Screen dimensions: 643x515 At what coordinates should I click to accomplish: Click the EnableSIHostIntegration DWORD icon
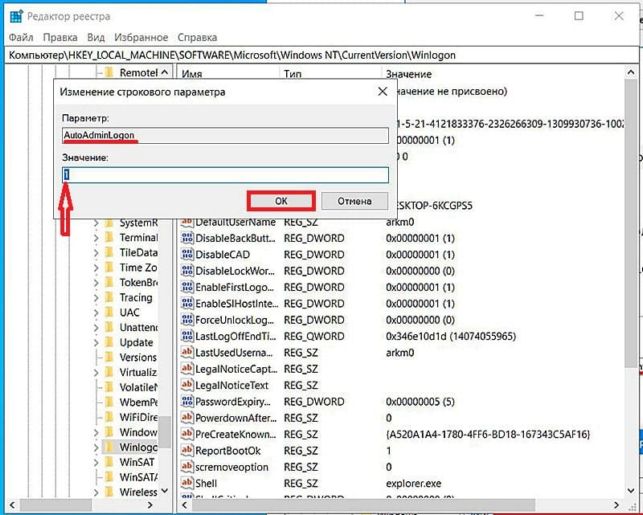tap(187, 303)
